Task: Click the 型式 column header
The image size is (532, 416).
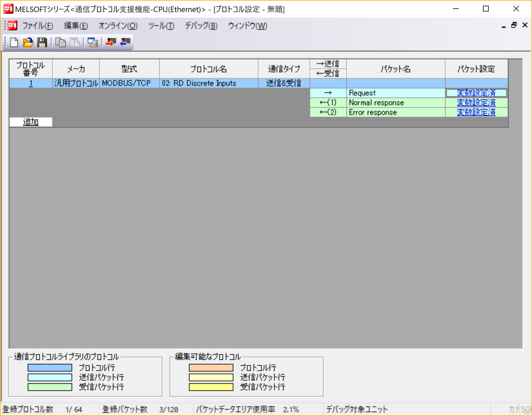Action: 129,69
